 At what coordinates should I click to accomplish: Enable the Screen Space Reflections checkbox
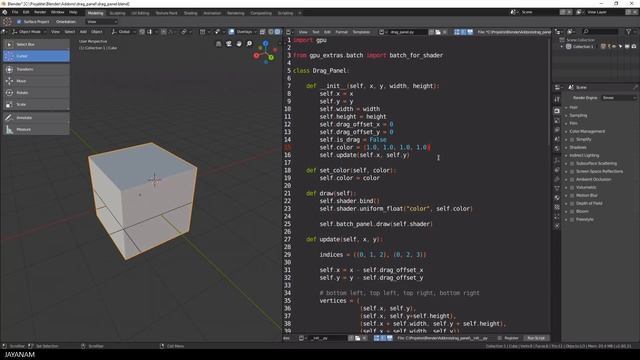572,171
